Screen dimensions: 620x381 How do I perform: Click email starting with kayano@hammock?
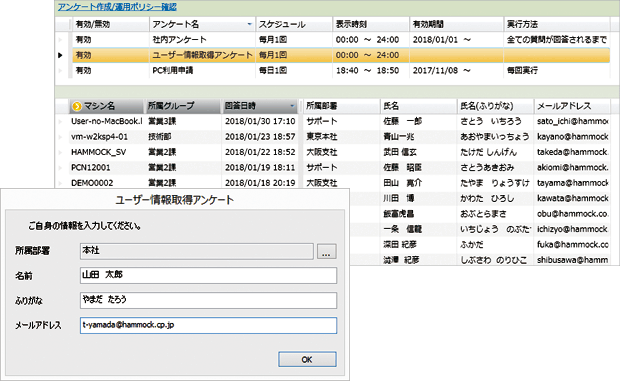pos(573,137)
